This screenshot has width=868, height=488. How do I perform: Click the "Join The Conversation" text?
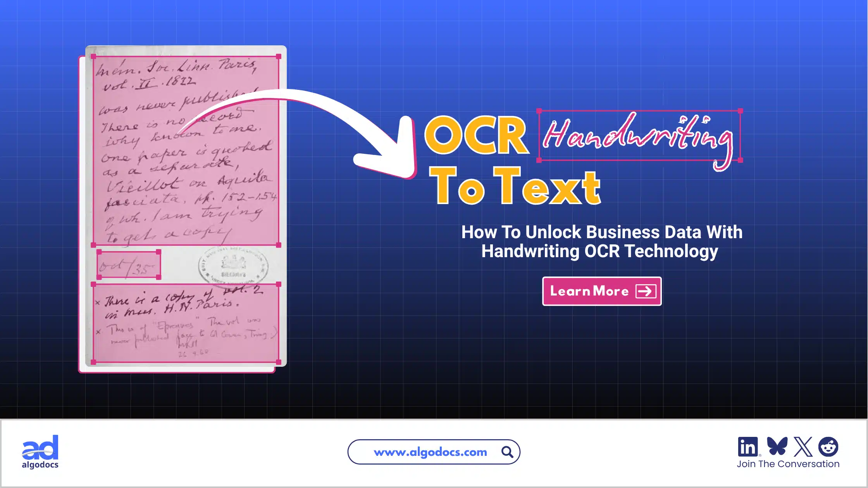pyautogui.click(x=788, y=464)
